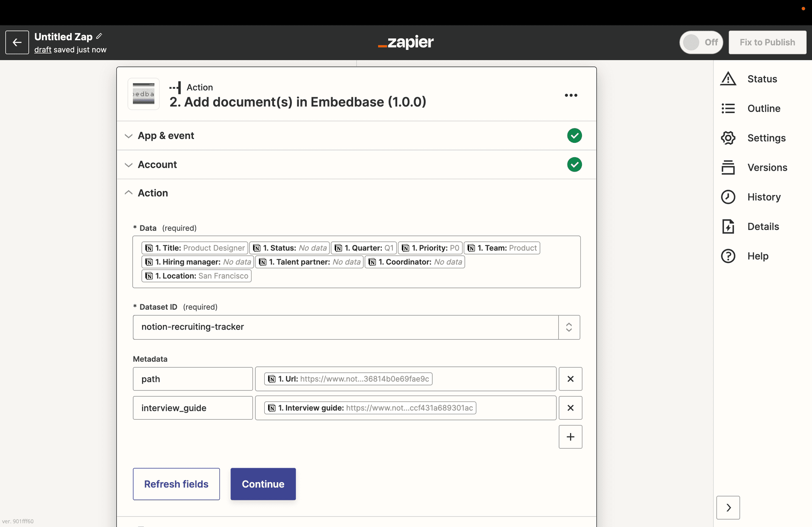The width and height of the screenshot is (812, 527).
Task: Focus the path metadata key field
Action: pos(193,379)
